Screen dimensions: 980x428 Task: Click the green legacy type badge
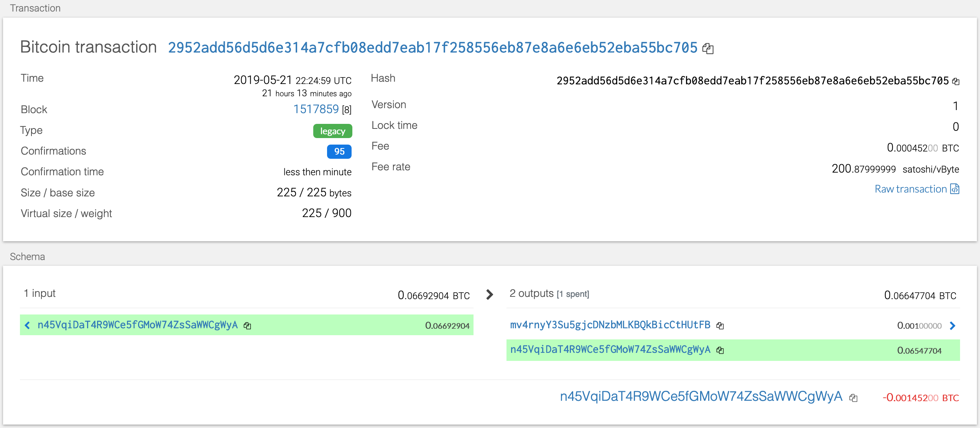point(332,131)
